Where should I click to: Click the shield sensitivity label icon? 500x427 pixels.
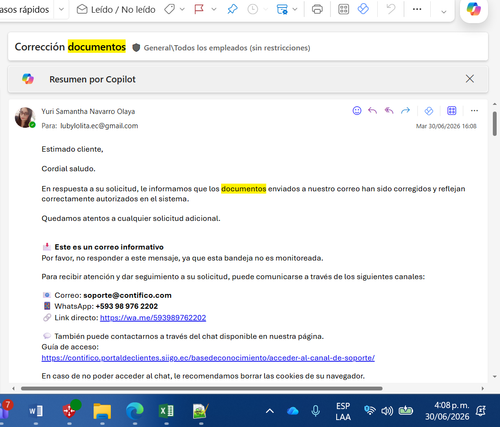coord(136,48)
